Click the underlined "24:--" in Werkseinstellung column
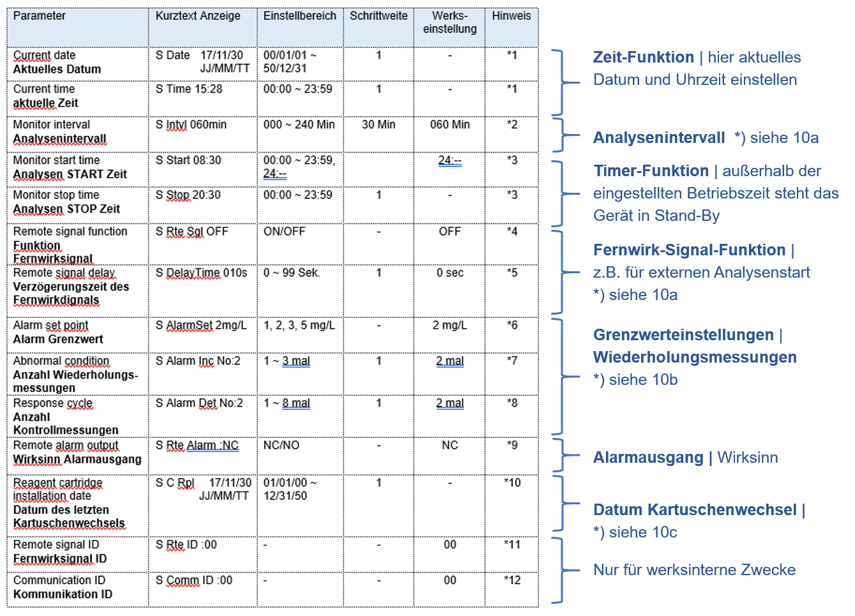The height and width of the screenshot is (616, 855). [x=450, y=161]
